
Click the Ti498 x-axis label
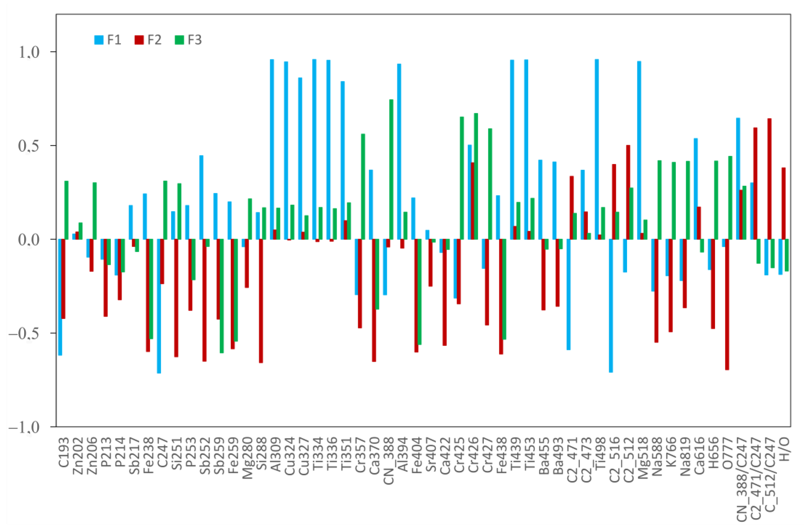pyautogui.click(x=601, y=454)
